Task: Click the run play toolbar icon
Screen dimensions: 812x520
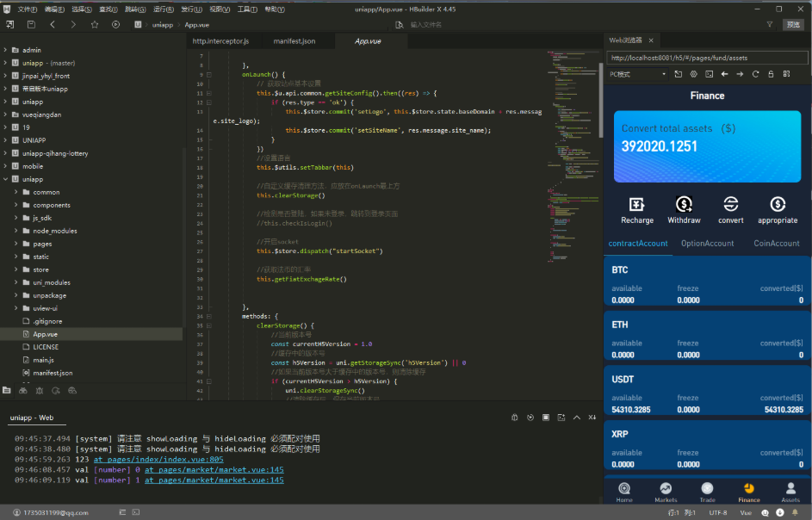Action: click(x=115, y=24)
